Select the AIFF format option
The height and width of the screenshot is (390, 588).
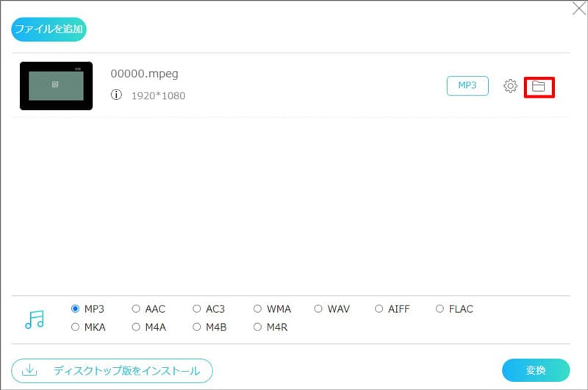coord(379,309)
